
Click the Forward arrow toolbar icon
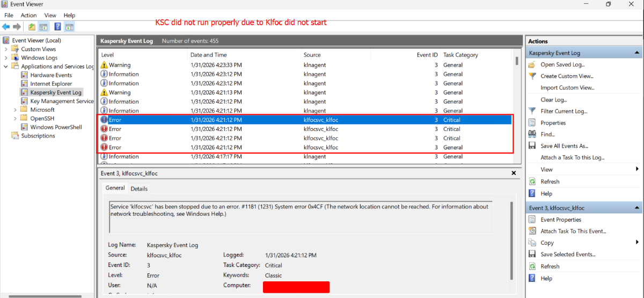17,26
